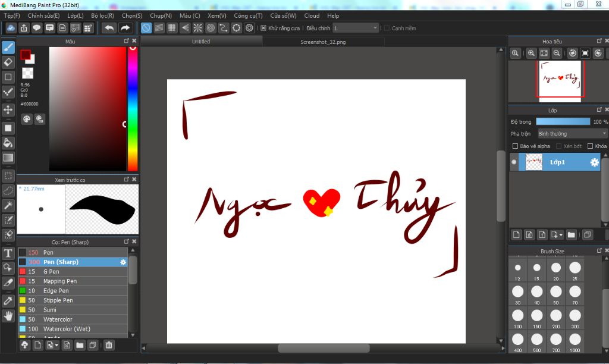Zoom in on the navigator panel
Image resolution: width=609 pixels, height=364 pixels.
click(531, 53)
